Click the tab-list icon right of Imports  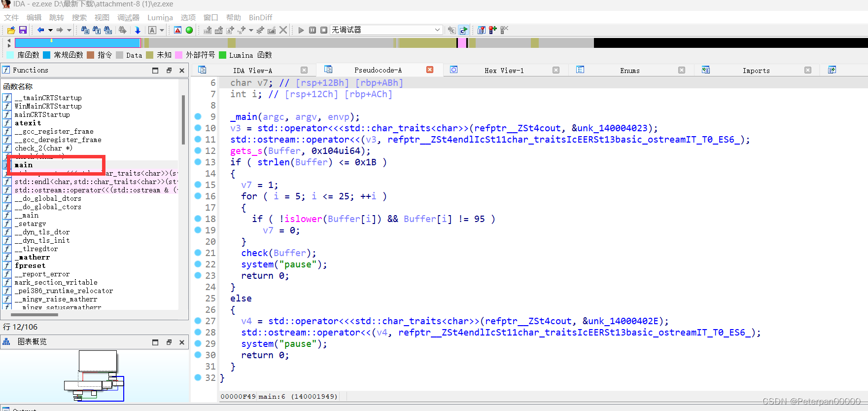point(832,70)
